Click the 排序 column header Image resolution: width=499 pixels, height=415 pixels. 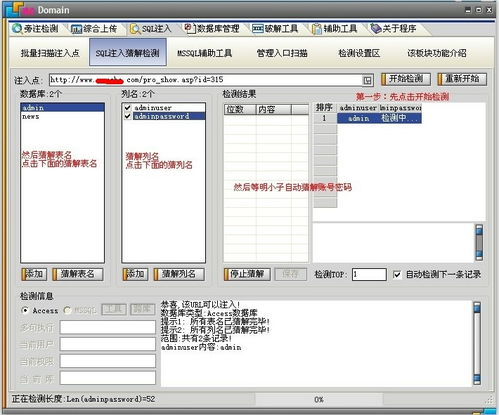coord(325,108)
